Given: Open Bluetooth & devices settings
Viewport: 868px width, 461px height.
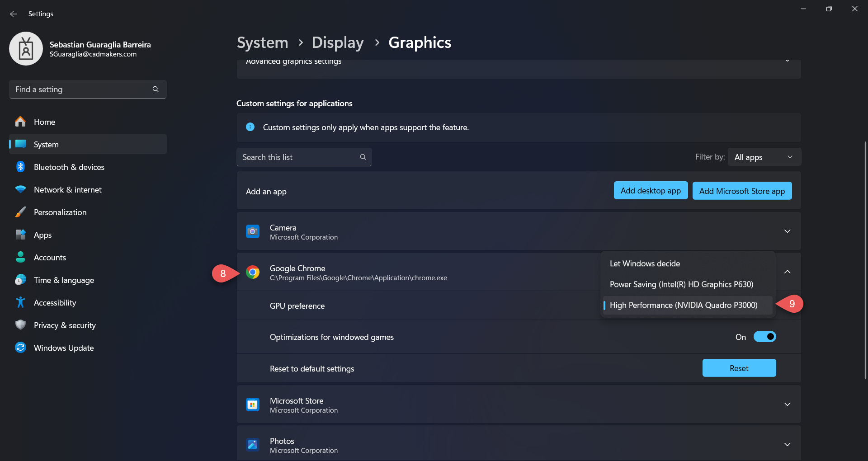Looking at the screenshot, I should coord(88,167).
